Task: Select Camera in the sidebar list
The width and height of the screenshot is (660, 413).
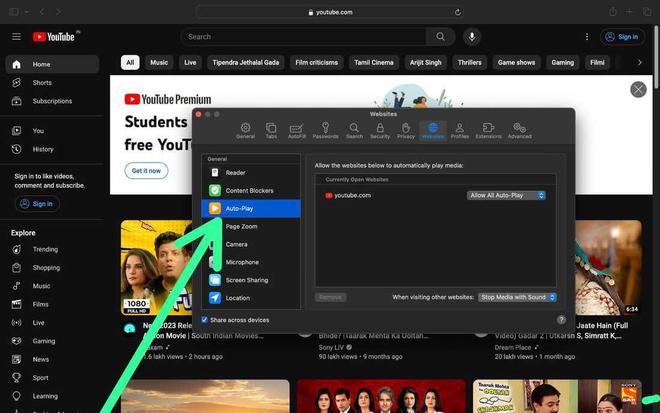Action: [x=251, y=244]
